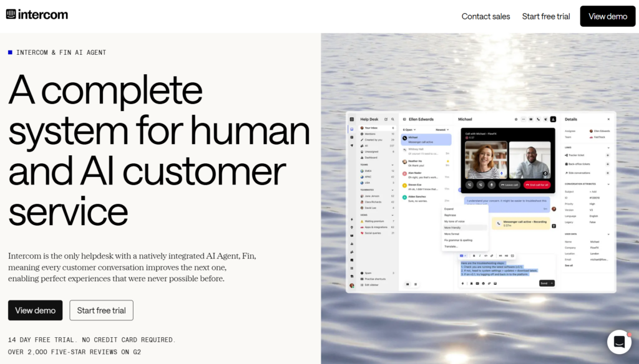Open Spam folder in sidebar
Viewport: 639px width, 364px height.
378,273
